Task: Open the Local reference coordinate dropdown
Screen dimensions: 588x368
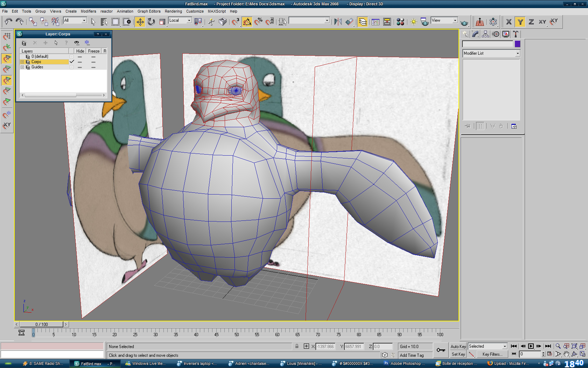Action: (180, 20)
